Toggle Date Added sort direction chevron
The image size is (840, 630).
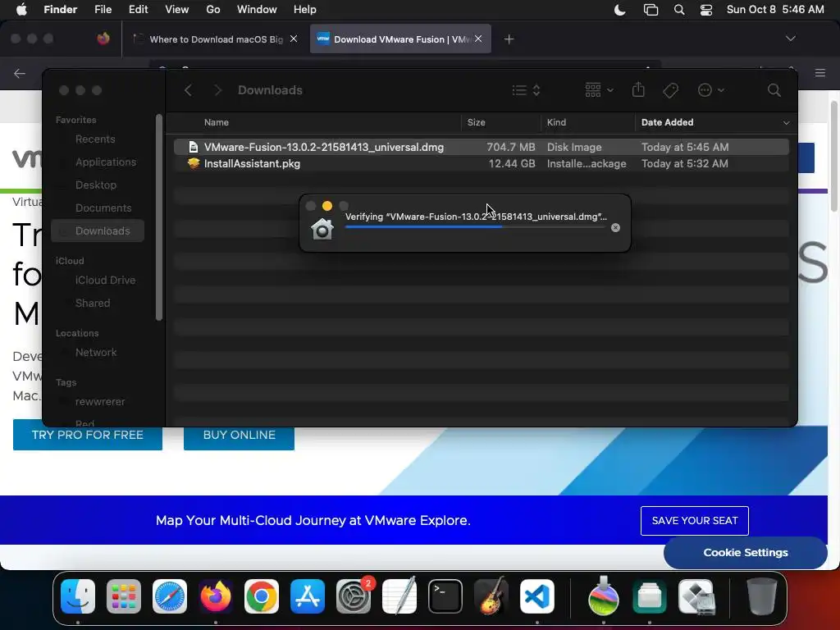[x=786, y=123]
